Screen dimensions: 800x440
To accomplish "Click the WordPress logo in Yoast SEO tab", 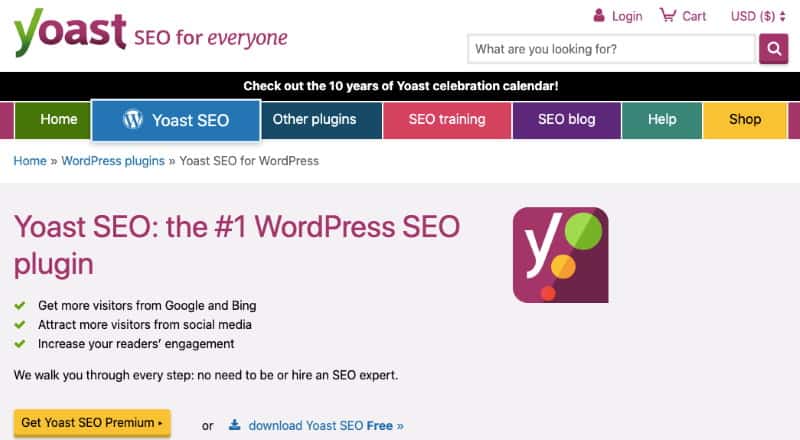I will (x=133, y=119).
